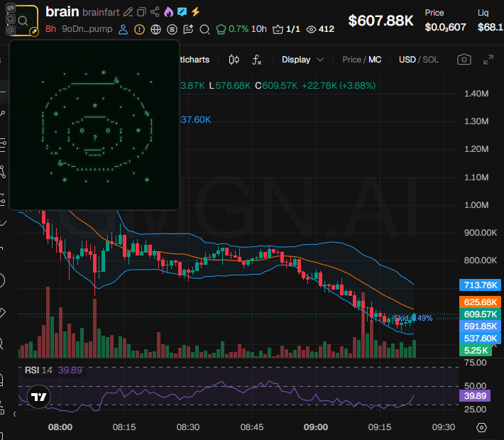Click the yellow lightning bolt icon

[x=195, y=12]
